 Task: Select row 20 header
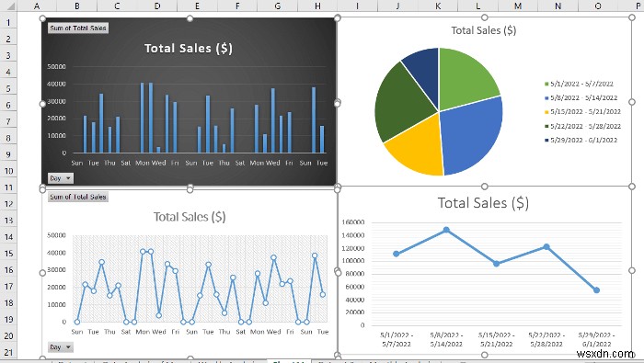click(8, 335)
